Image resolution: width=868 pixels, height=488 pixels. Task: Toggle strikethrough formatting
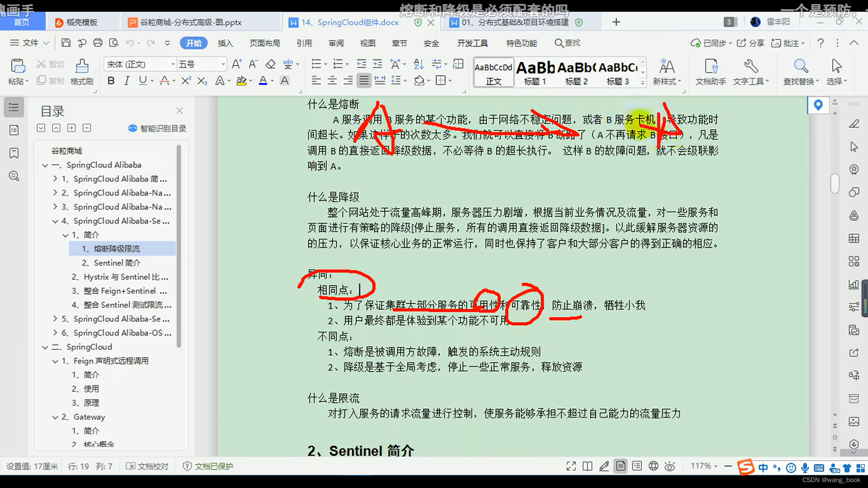click(165, 81)
